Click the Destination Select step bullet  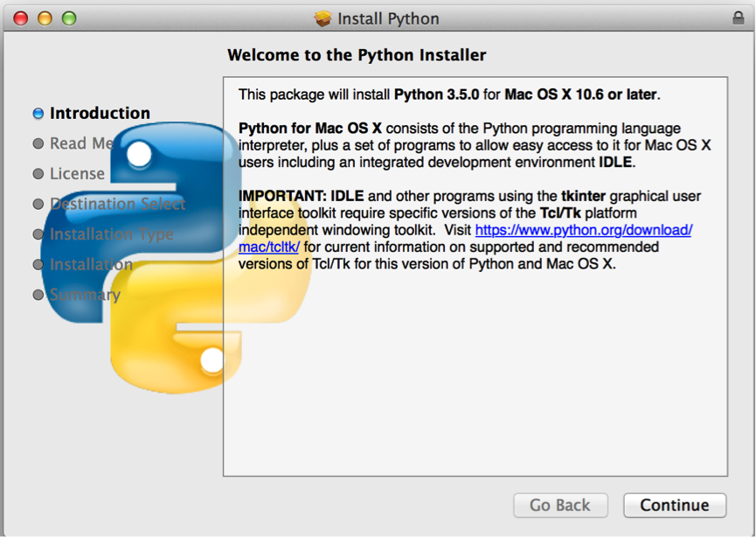[x=38, y=204]
